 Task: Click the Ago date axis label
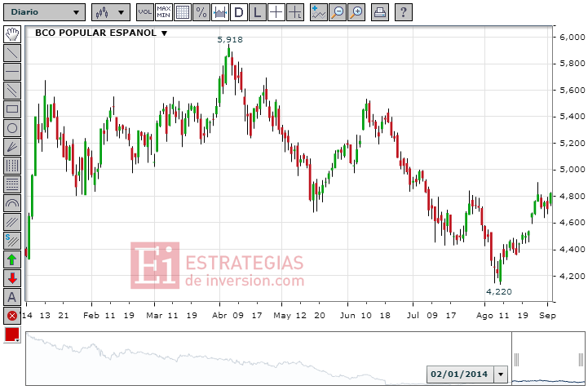[484, 316]
